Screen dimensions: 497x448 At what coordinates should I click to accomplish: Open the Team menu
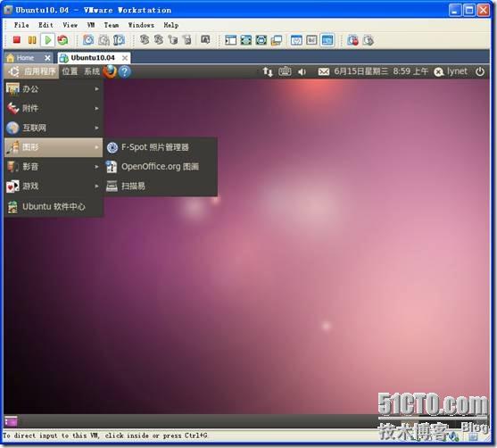click(x=112, y=25)
